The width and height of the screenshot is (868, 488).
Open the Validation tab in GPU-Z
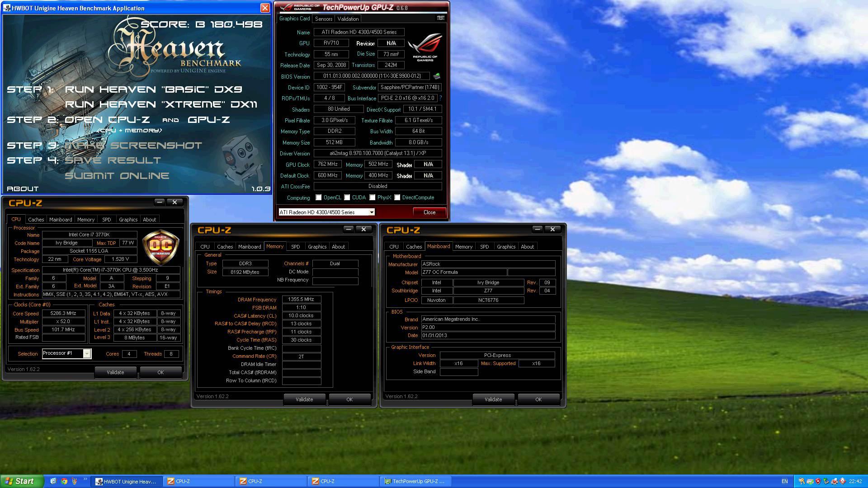point(348,19)
